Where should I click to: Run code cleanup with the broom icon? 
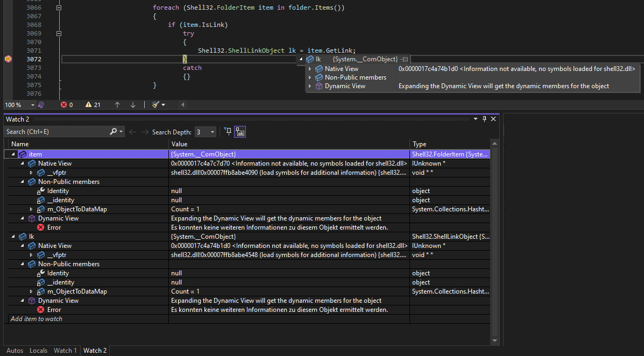155,105
